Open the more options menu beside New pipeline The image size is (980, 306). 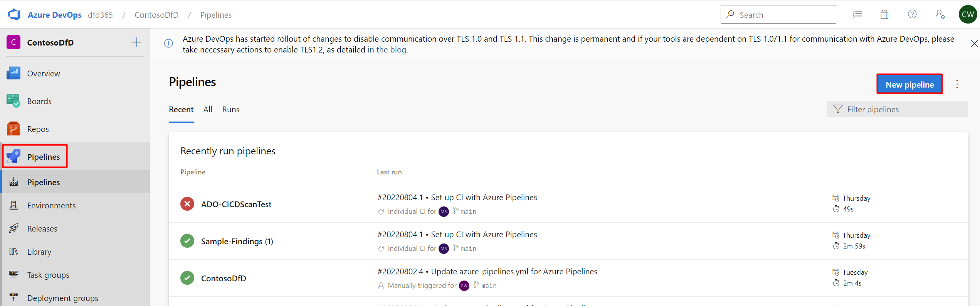point(957,84)
